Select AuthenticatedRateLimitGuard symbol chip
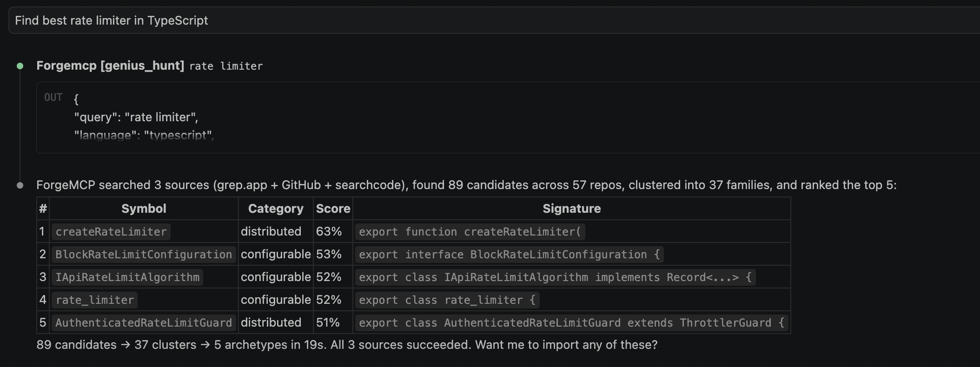Image resolution: width=980 pixels, height=367 pixels. 144,323
